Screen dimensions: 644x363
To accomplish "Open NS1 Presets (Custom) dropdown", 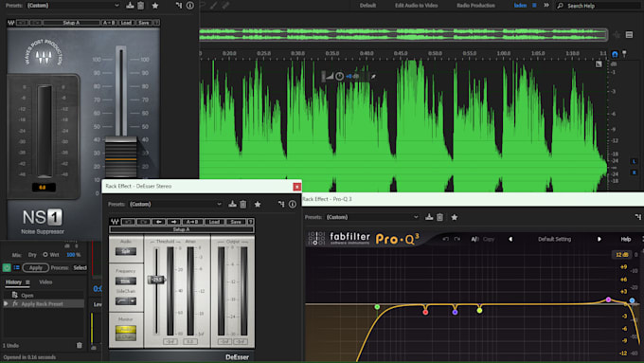I will [73, 6].
